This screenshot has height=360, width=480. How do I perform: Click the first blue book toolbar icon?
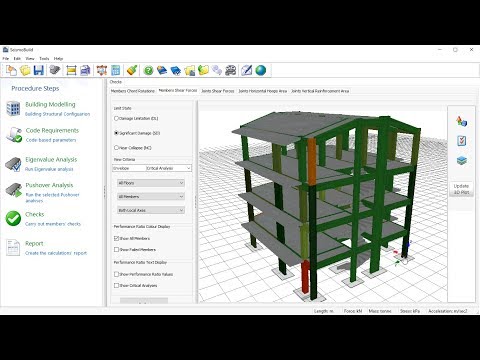click(162, 70)
